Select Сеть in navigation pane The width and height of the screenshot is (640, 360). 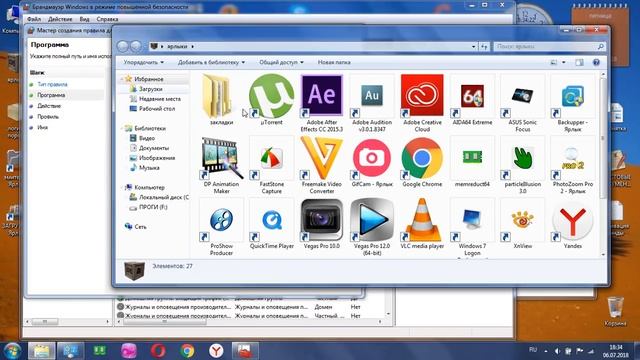[140, 227]
